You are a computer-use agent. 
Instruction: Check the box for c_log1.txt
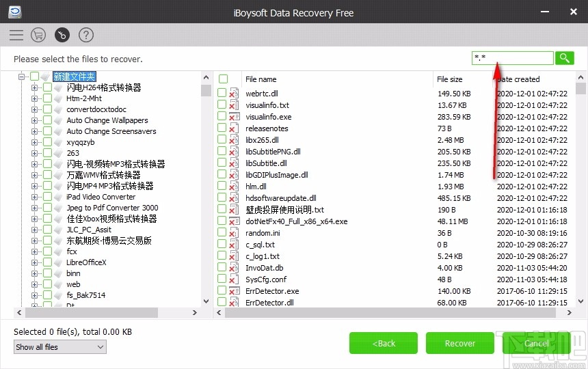[222, 255]
